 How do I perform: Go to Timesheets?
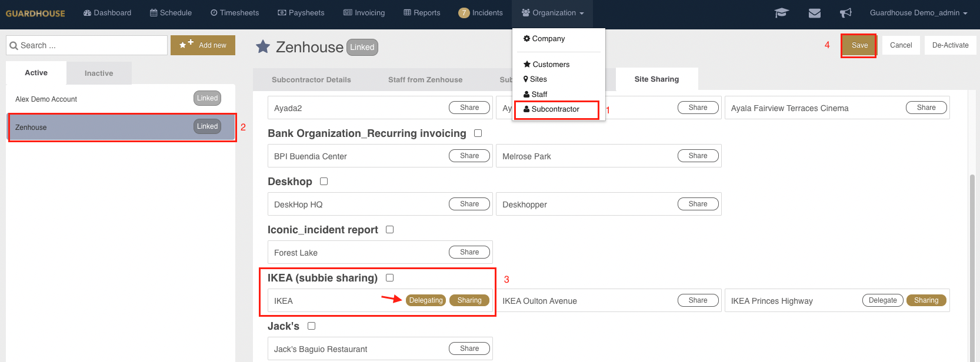[235, 13]
